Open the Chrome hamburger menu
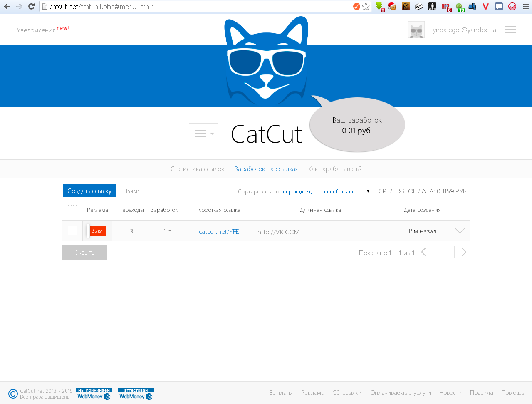The height and width of the screenshot is (404, 532). coord(526,6)
